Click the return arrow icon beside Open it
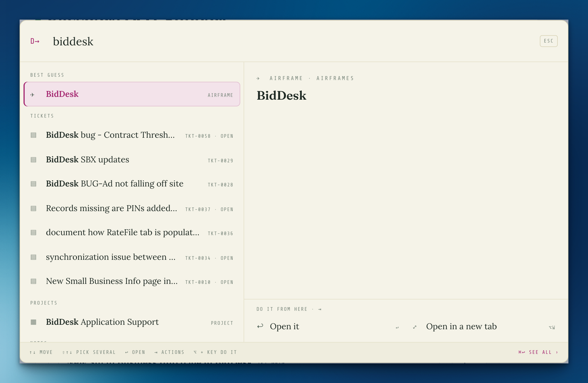This screenshot has width=588, height=383. click(x=260, y=326)
